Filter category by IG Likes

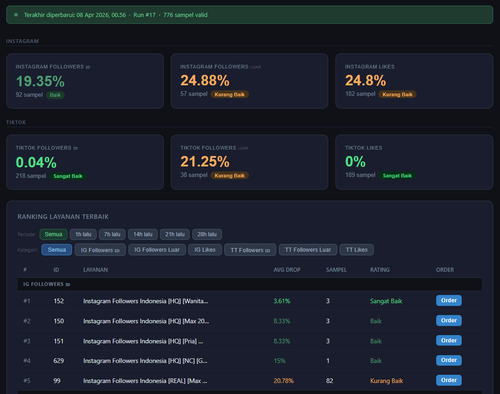pyautogui.click(x=205, y=250)
